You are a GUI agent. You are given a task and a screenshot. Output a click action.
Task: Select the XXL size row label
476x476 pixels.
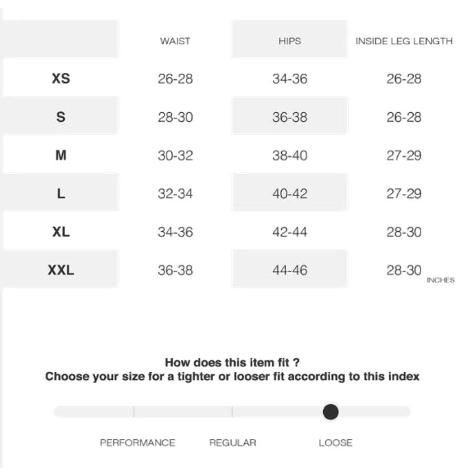click(61, 270)
